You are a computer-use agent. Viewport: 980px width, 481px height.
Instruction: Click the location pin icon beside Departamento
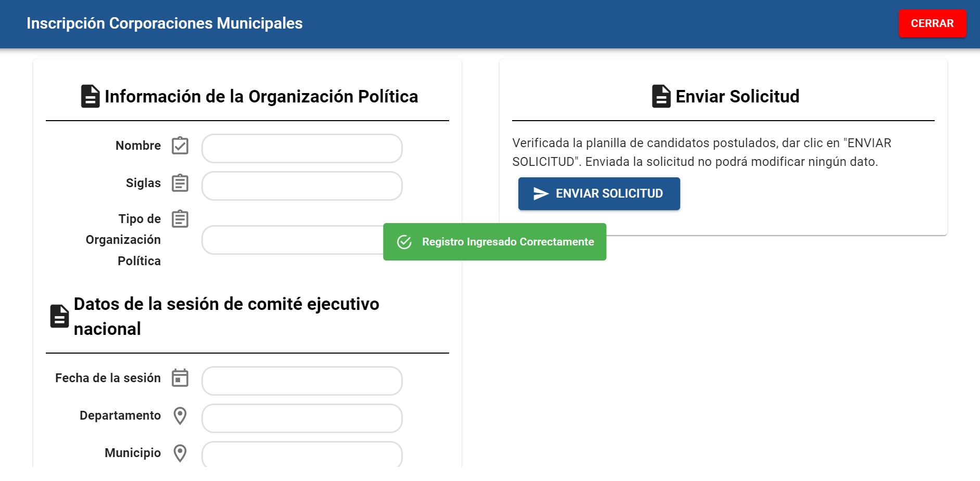[x=180, y=415]
